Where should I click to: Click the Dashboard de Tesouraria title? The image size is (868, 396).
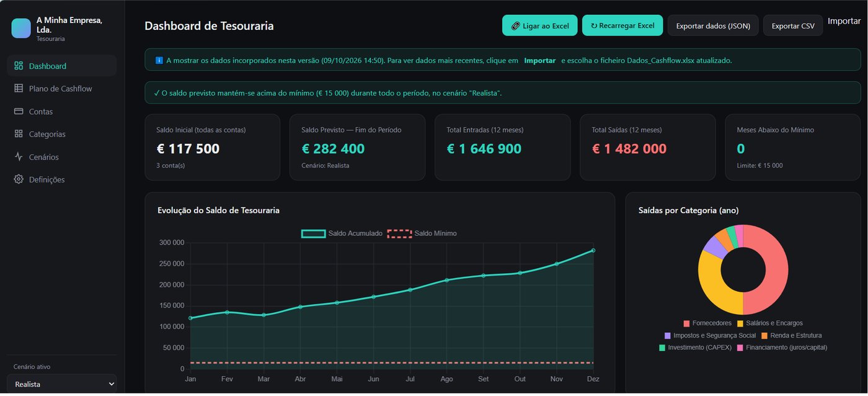point(209,26)
